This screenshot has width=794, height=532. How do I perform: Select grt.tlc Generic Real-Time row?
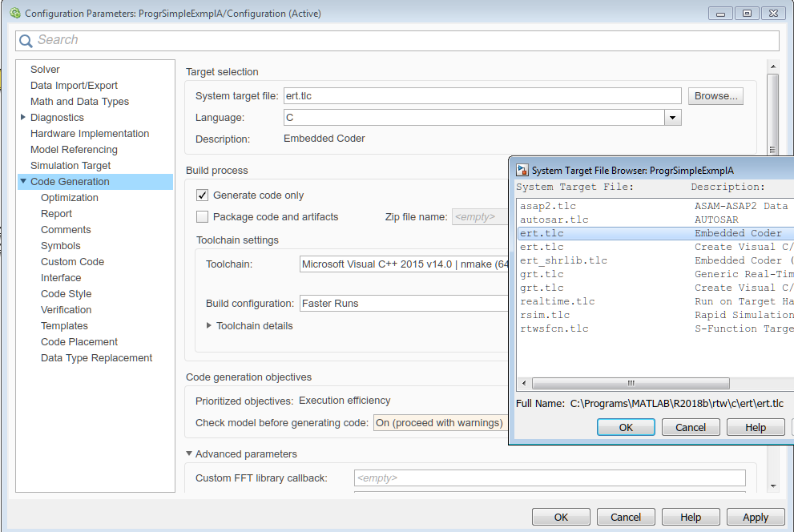click(656, 274)
